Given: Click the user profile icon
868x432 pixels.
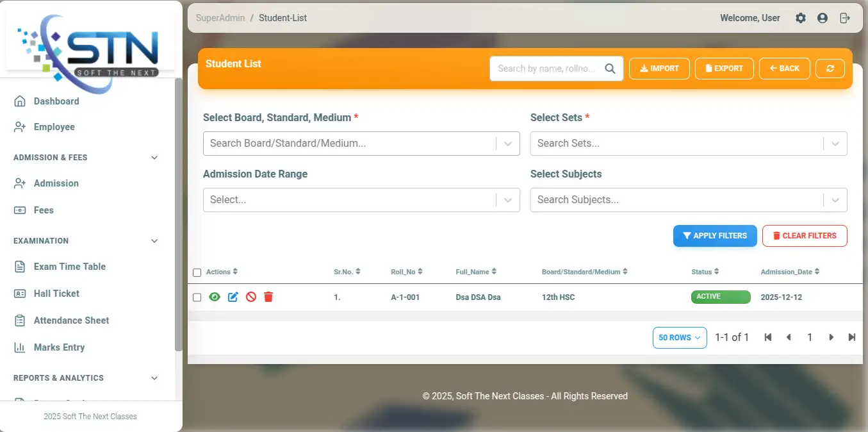Looking at the screenshot, I should coord(823,18).
